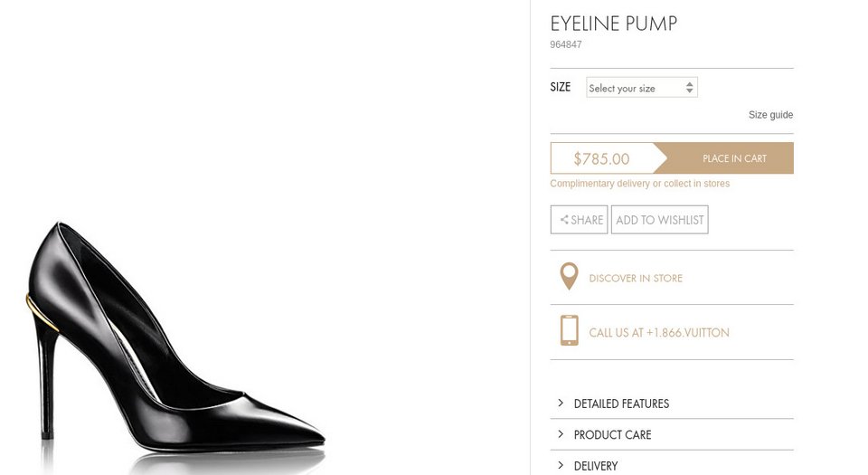Click the Add to Wishlist button

coord(659,220)
